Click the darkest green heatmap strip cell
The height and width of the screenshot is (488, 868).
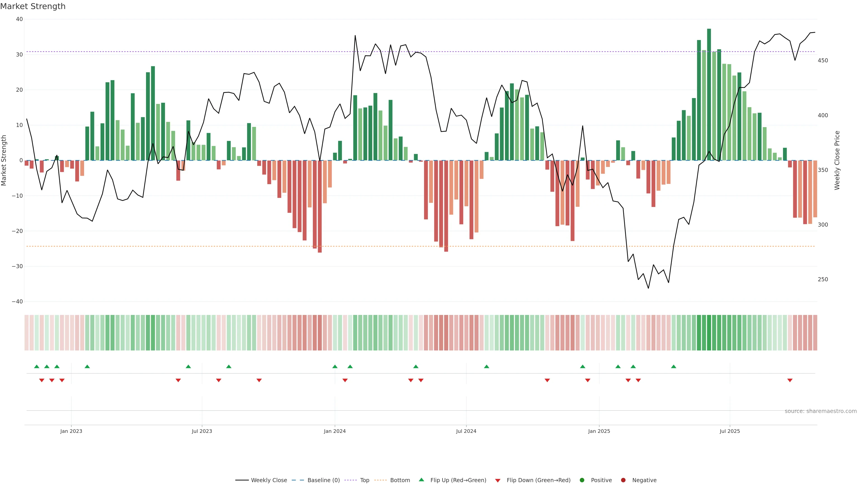click(709, 332)
